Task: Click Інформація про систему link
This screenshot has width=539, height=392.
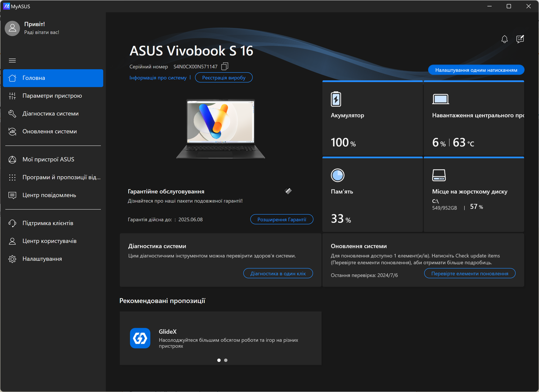Action: tap(158, 78)
